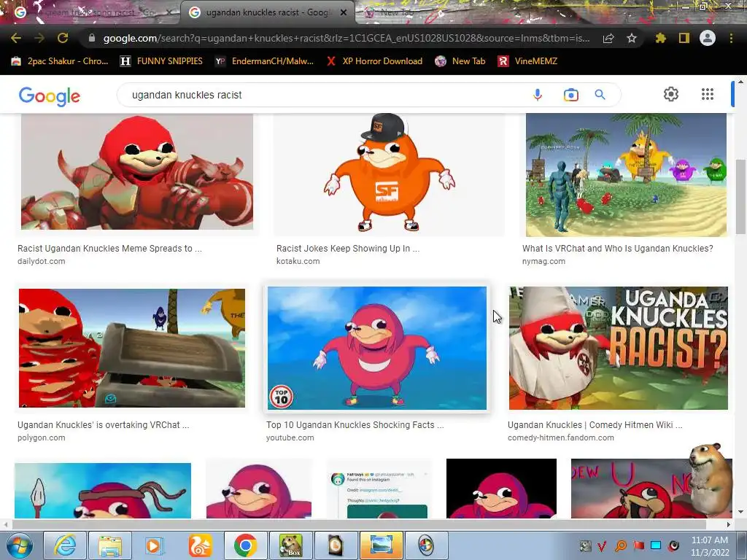Viewport: 747px width, 560px height.
Task: Click 'Racist Jokes Keep Showing Up In' title
Action: coord(348,249)
